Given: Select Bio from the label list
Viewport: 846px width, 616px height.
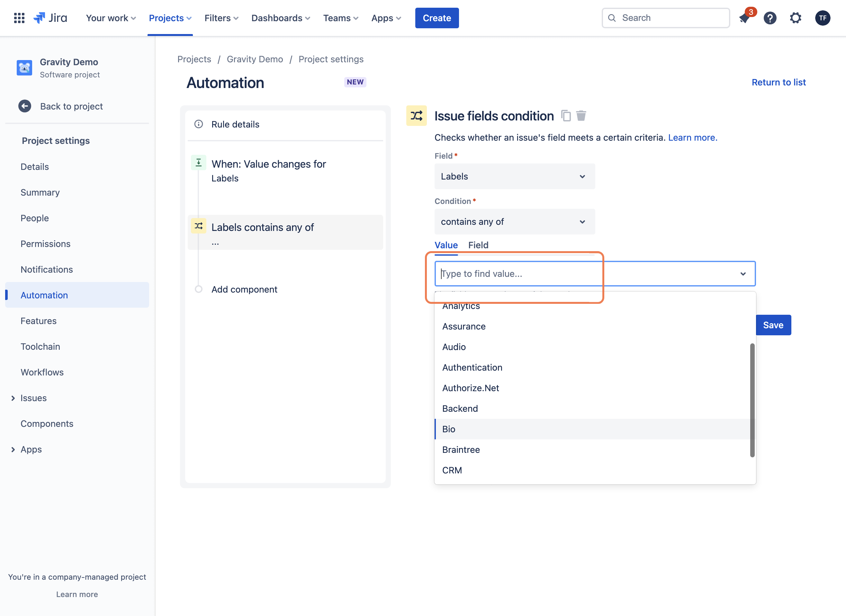Looking at the screenshot, I should [x=592, y=429].
